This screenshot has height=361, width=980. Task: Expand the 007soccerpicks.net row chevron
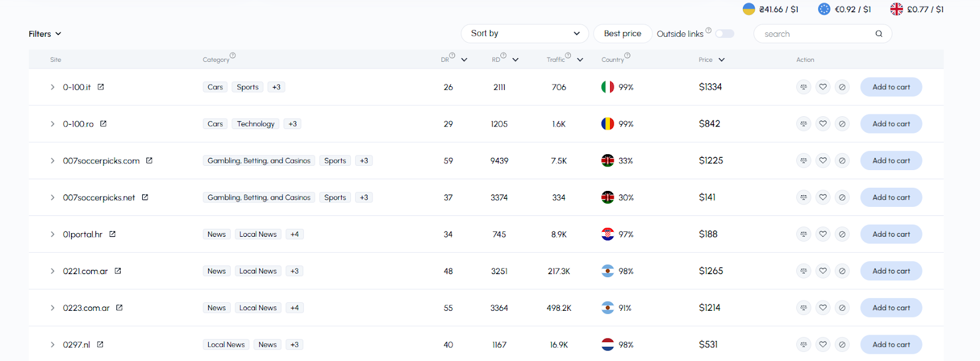(53, 198)
